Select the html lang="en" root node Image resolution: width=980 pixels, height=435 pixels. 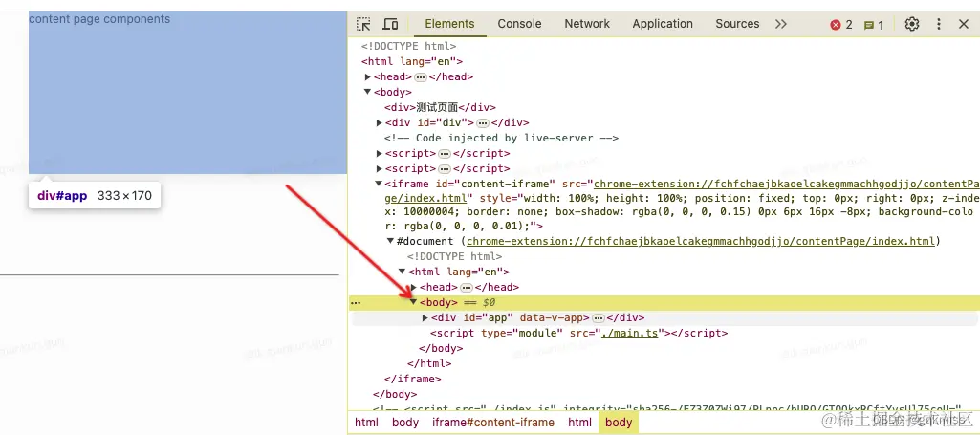(x=412, y=61)
